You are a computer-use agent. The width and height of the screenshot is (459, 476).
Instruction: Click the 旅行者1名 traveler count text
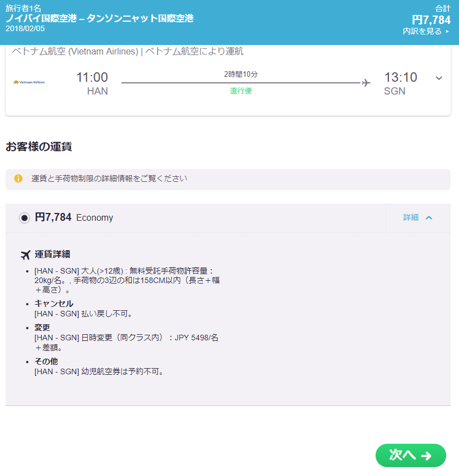(x=23, y=8)
